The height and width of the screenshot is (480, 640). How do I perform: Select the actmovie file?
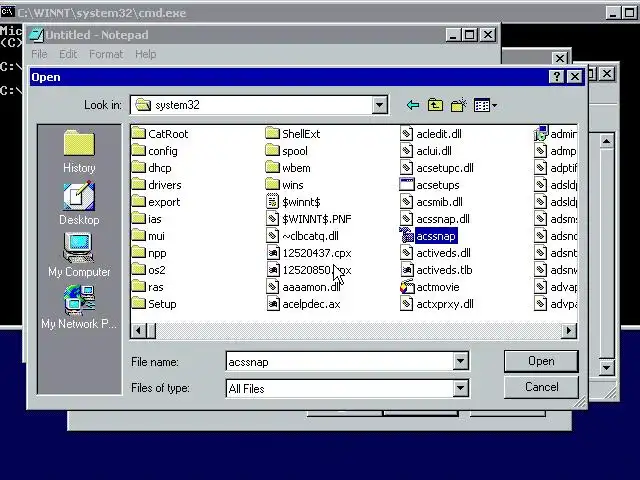[x=429, y=287]
